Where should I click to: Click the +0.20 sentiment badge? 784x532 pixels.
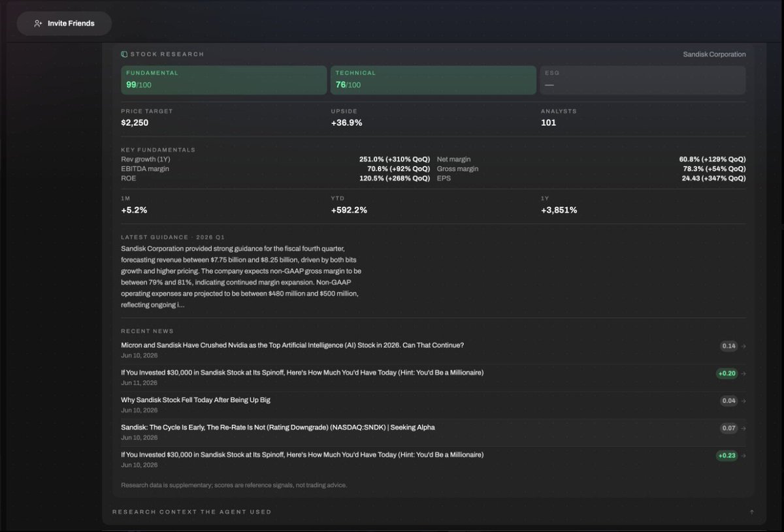click(727, 373)
